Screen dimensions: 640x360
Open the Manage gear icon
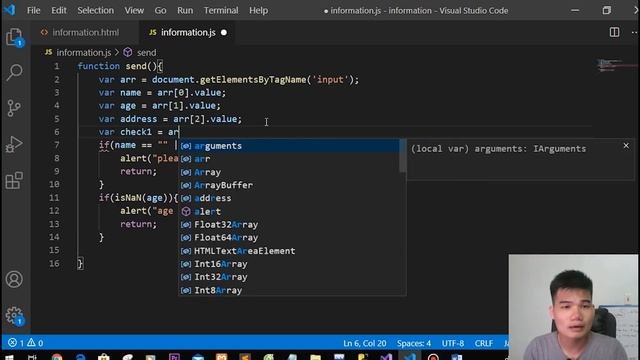point(14,316)
